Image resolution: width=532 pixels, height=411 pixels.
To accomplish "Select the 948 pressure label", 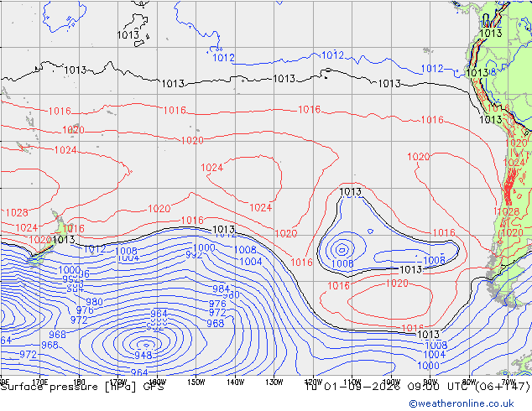I will tap(143, 355).
